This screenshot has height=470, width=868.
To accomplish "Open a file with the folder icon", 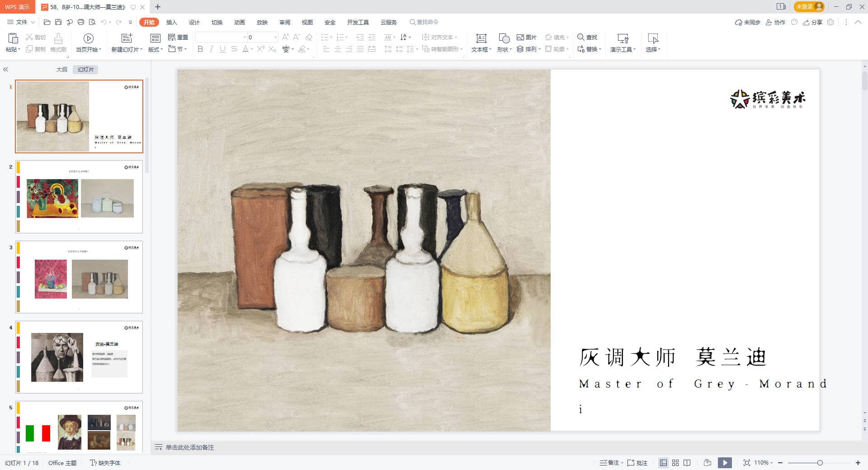I will point(47,22).
